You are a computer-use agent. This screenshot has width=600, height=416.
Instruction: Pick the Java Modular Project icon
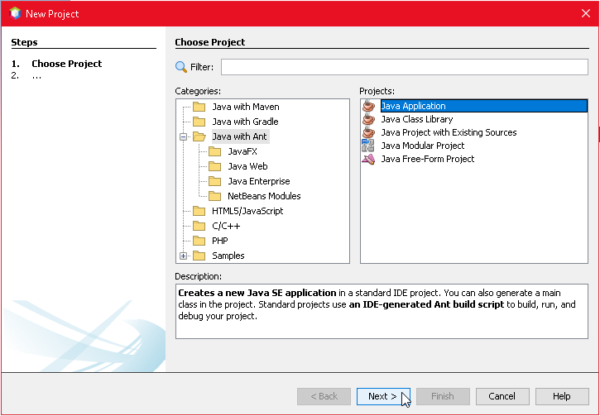coord(368,145)
